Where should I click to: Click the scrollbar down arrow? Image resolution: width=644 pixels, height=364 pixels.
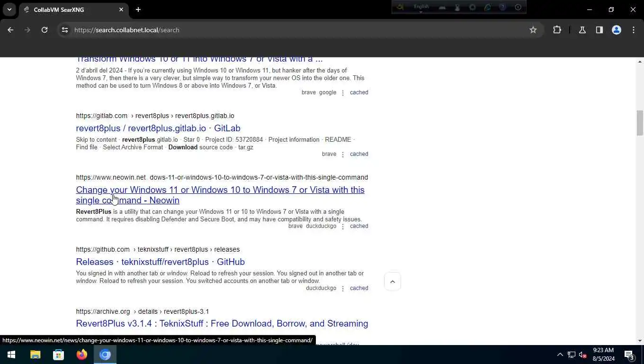coord(640,341)
